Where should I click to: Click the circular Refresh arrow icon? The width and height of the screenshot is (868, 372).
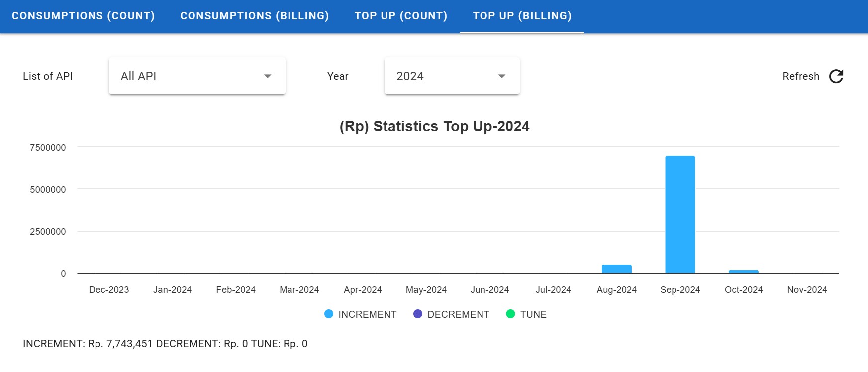(x=836, y=76)
